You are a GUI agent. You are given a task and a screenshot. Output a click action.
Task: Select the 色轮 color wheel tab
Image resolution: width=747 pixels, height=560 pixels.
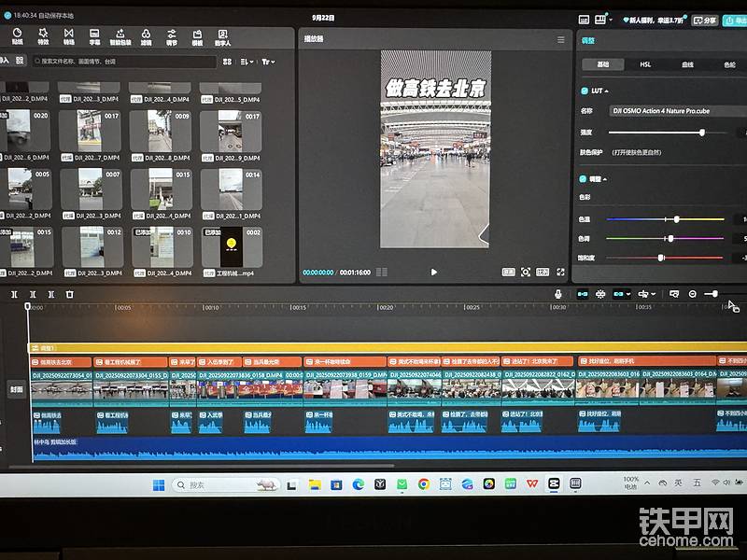[x=729, y=64]
